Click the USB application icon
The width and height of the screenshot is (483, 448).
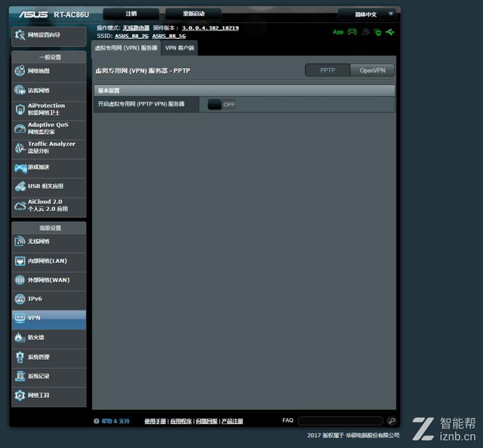20,186
